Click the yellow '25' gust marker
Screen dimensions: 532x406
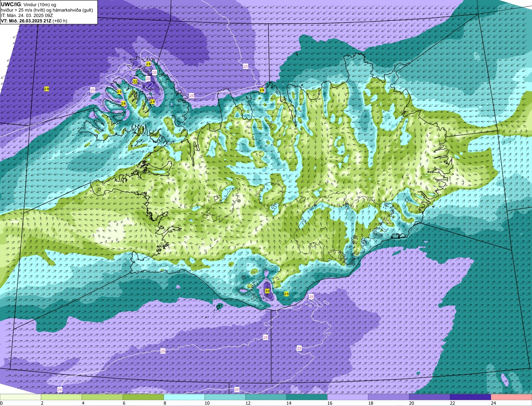pyautogui.click(x=286, y=294)
